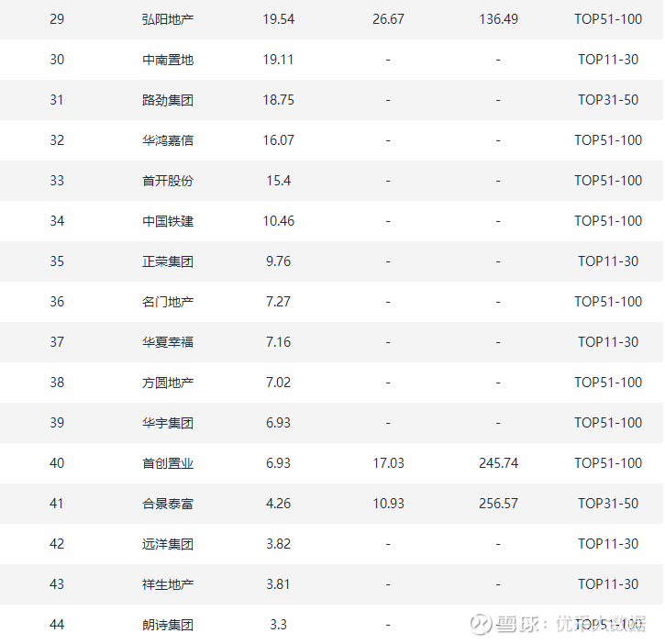Click TOP11-30 in 华夏幸福 row
The height and width of the screenshot is (644, 665).
pos(608,342)
